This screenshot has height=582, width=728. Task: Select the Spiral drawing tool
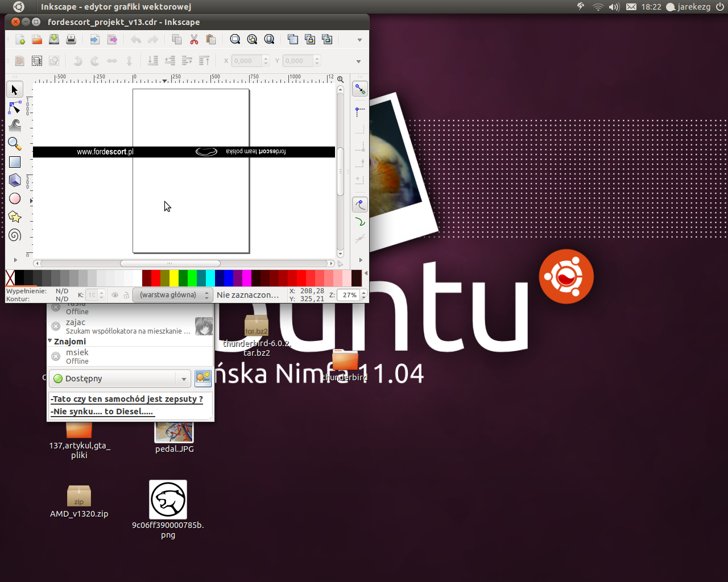(15, 235)
